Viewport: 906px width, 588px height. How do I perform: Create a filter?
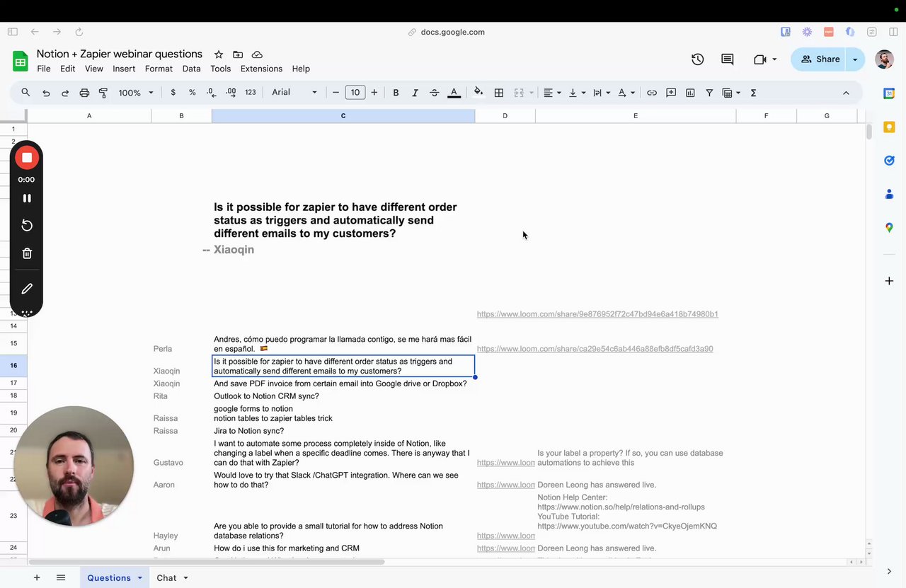[709, 93]
